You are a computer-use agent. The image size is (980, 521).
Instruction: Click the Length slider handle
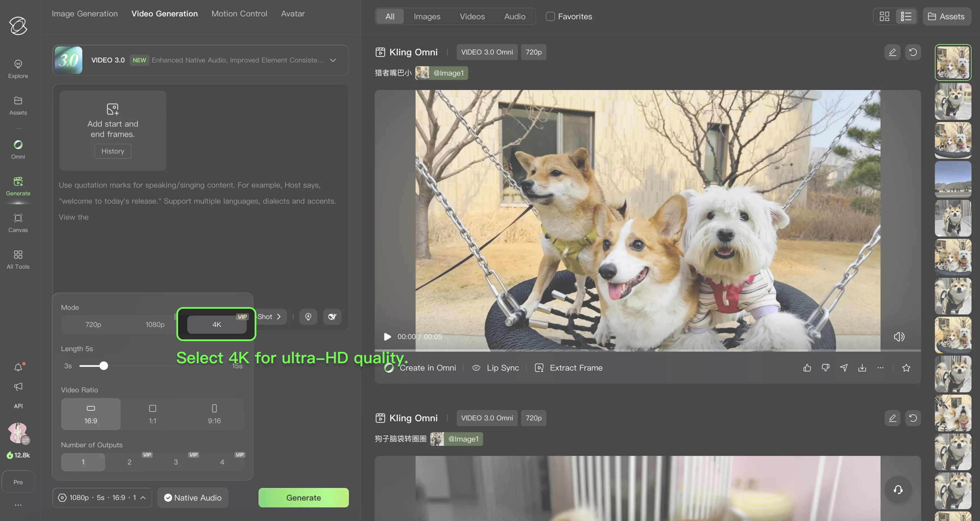(104, 366)
